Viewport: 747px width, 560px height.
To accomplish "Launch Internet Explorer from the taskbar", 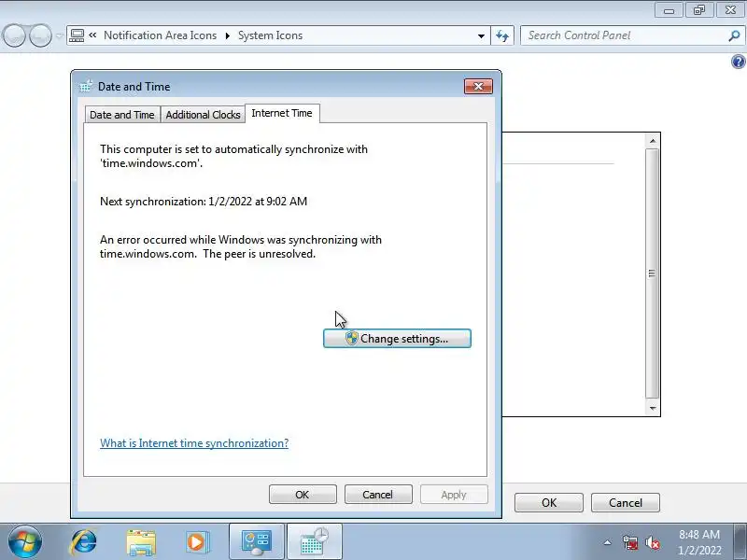I will 83,542.
